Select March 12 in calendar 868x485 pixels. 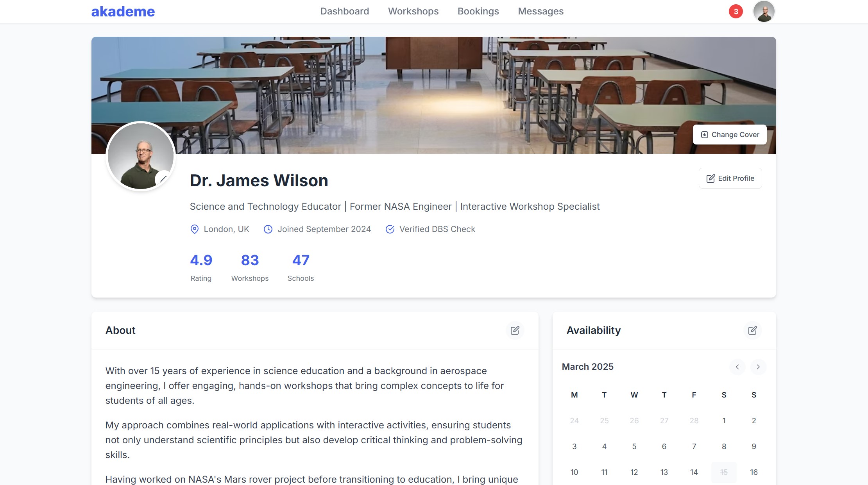634,472
